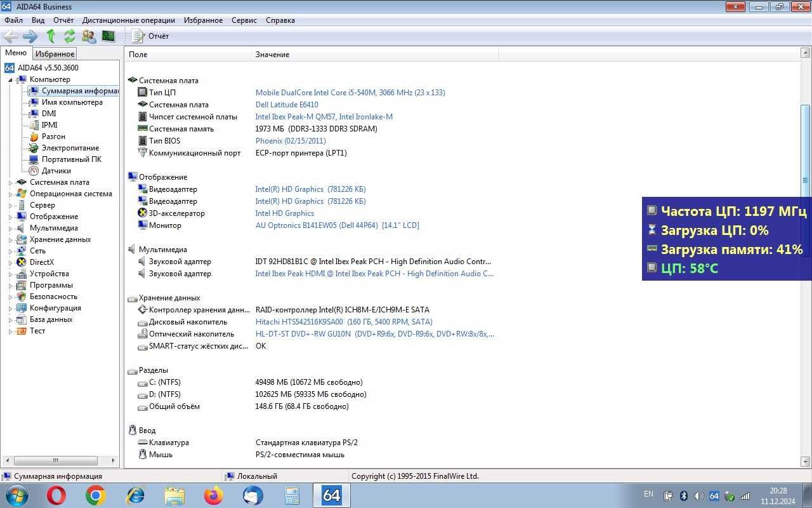Open the Hitachi HTS542516K9SA00 disk link
This screenshot has height=508, width=812.
(344, 322)
